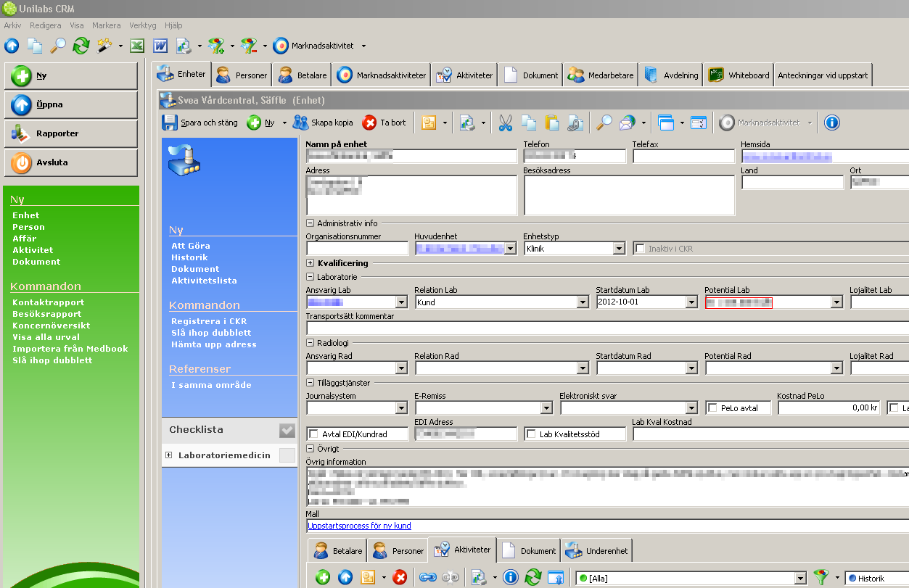The image size is (909, 588).
Task: Click the magic wand icon in top toolbar
Action: coord(104,46)
